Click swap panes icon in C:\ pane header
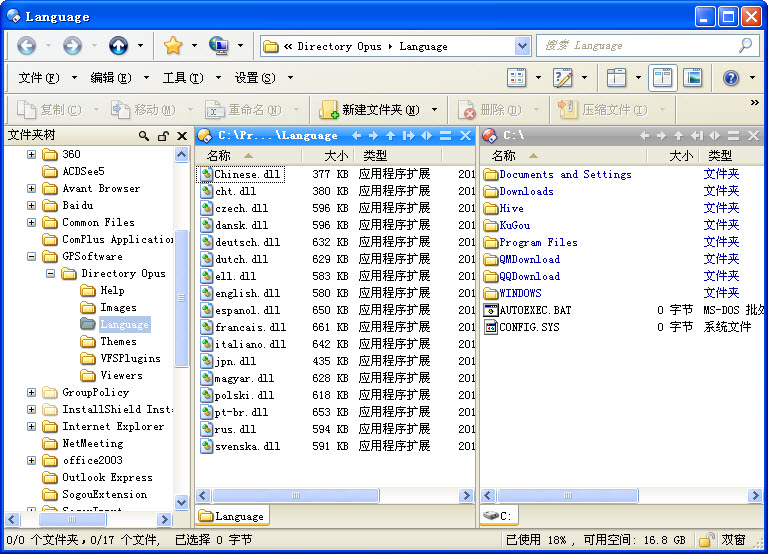The image size is (768, 554). click(715, 136)
